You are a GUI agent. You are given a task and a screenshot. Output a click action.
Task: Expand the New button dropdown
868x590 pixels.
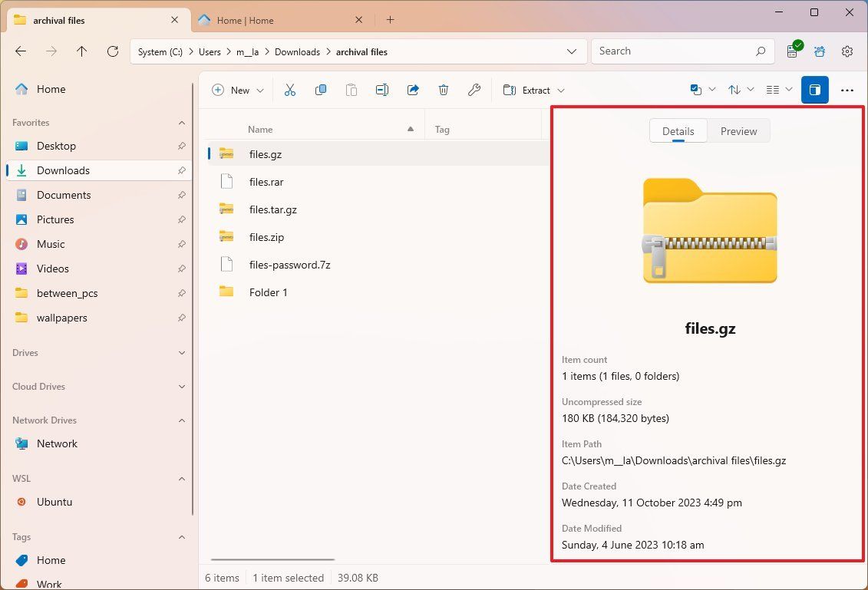tap(259, 90)
